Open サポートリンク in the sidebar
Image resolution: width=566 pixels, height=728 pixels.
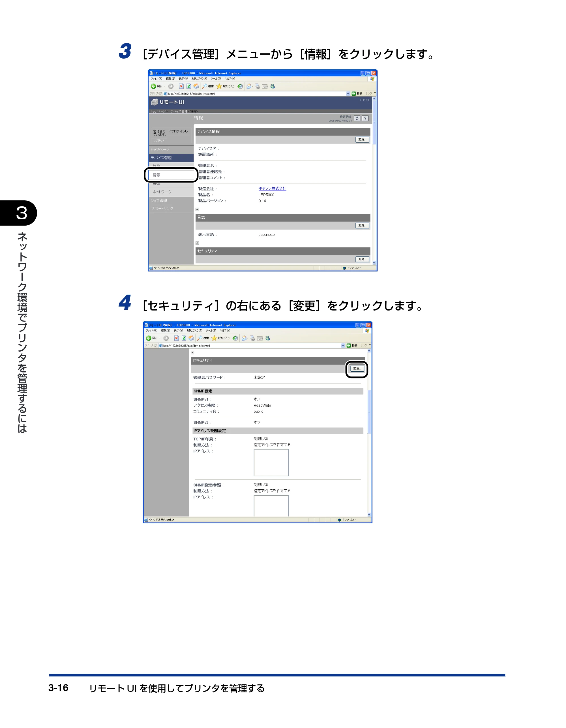(x=172, y=209)
